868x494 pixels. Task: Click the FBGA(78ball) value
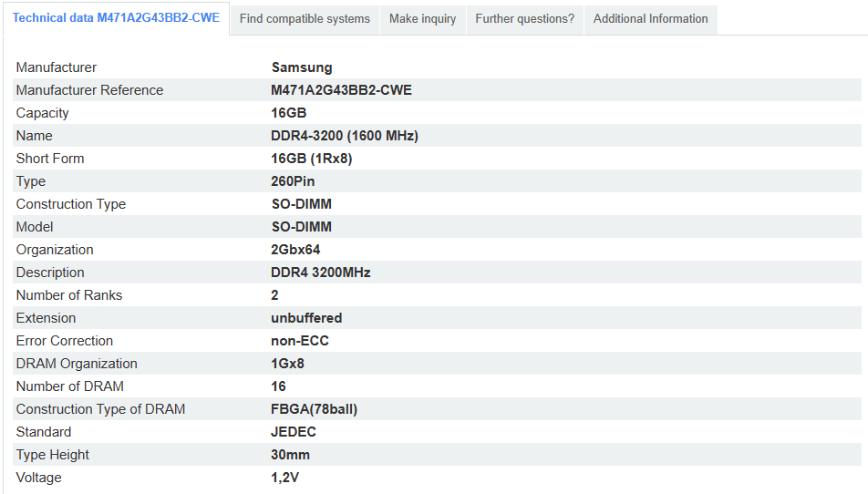click(x=314, y=409)
